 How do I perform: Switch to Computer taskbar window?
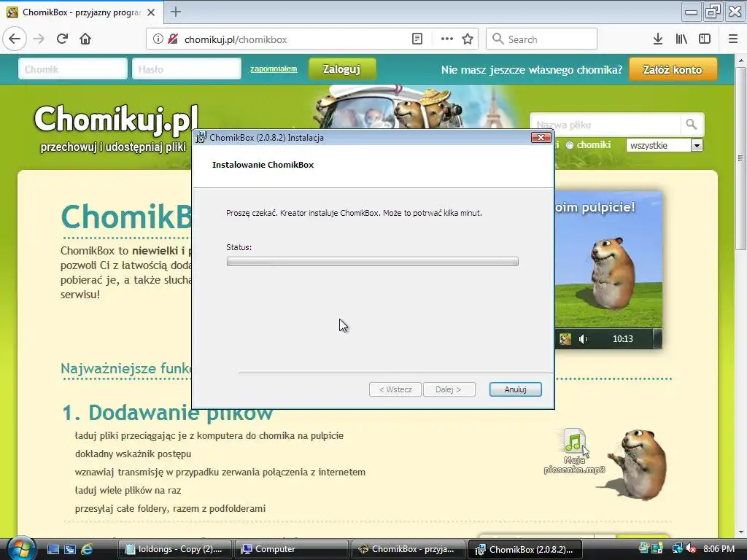click(292, 549)
